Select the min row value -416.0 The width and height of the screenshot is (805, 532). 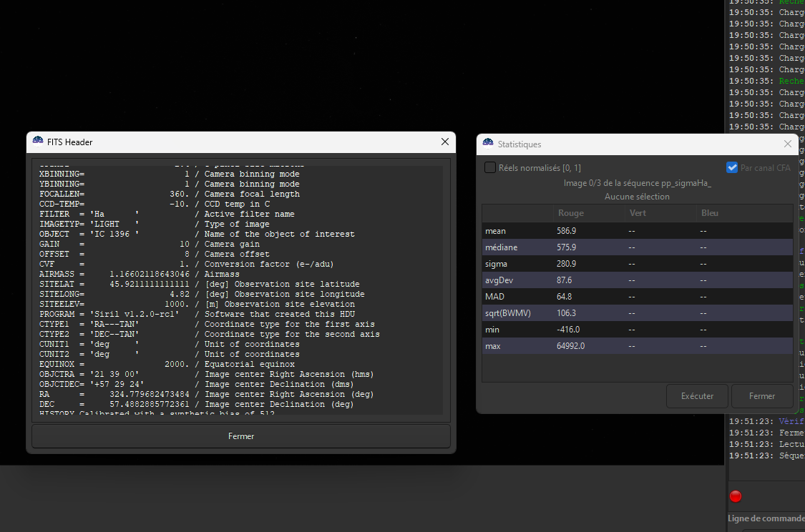coord(568,330)
